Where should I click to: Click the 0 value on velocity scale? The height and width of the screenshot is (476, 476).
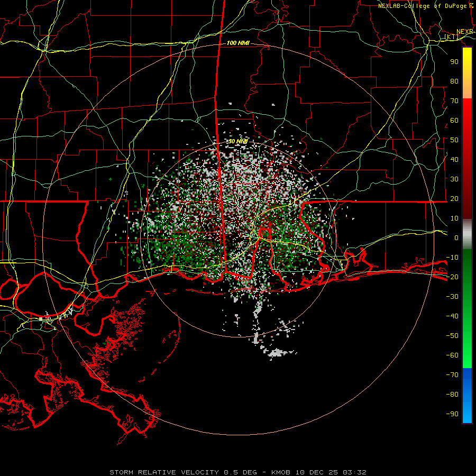(456, 238)
